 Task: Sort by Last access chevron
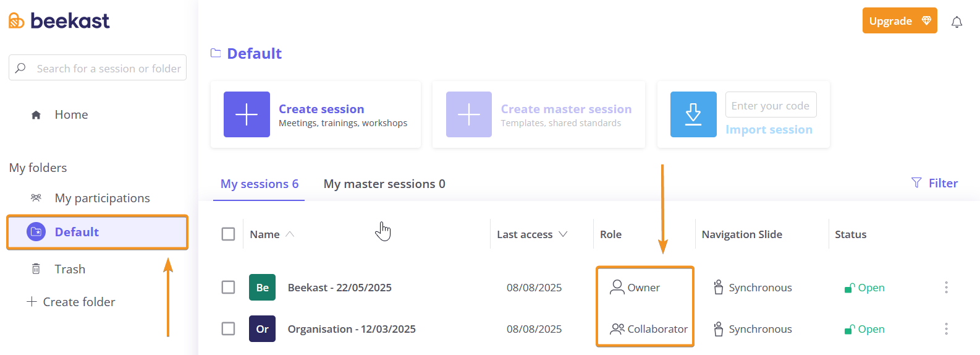coord(563,234)
